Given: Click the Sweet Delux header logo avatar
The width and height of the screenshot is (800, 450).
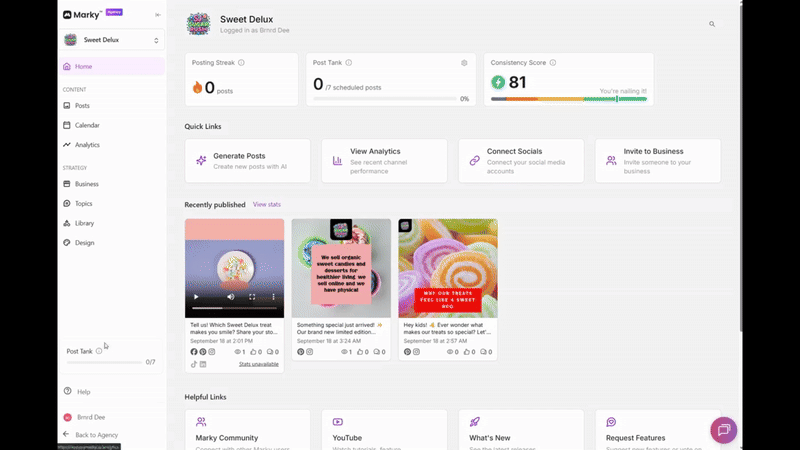Looking at the screenshot, I should 198,24.
